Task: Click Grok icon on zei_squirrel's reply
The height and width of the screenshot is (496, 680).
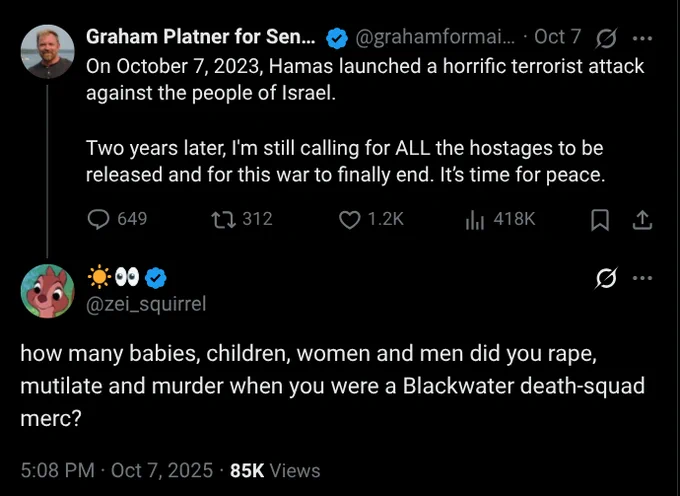Action: coord(605,278)
